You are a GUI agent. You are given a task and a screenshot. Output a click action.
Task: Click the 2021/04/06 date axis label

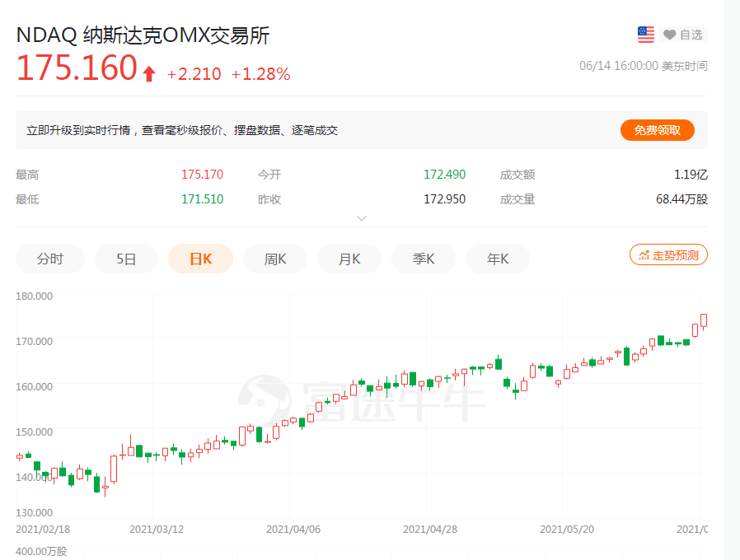click(x=293, y=530)
